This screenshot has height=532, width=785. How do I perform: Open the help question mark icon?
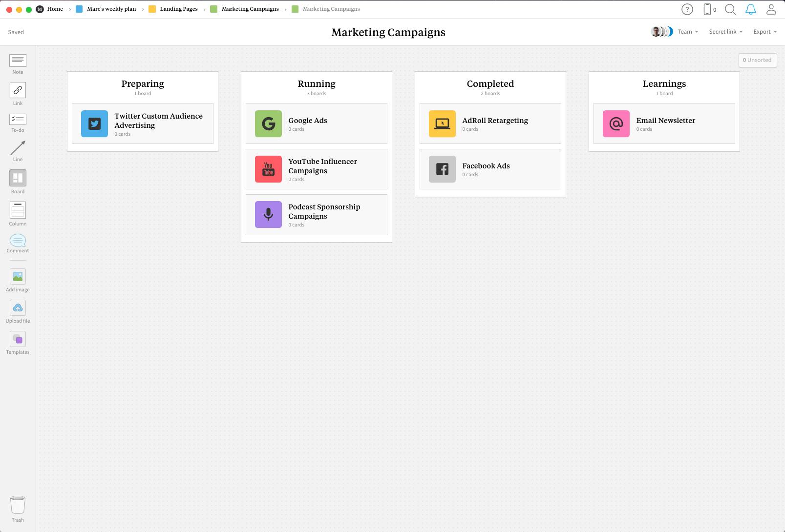687,9
